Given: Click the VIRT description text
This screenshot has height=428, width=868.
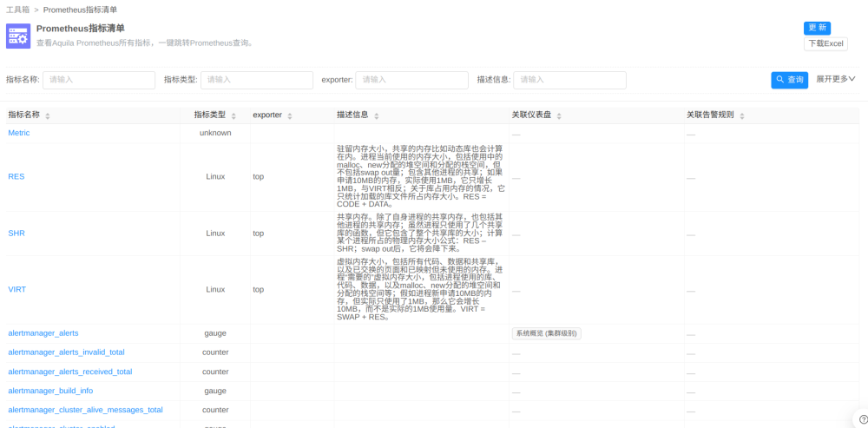Looking at the screenshot, I should pyautogui.click(x=421, y=289).
